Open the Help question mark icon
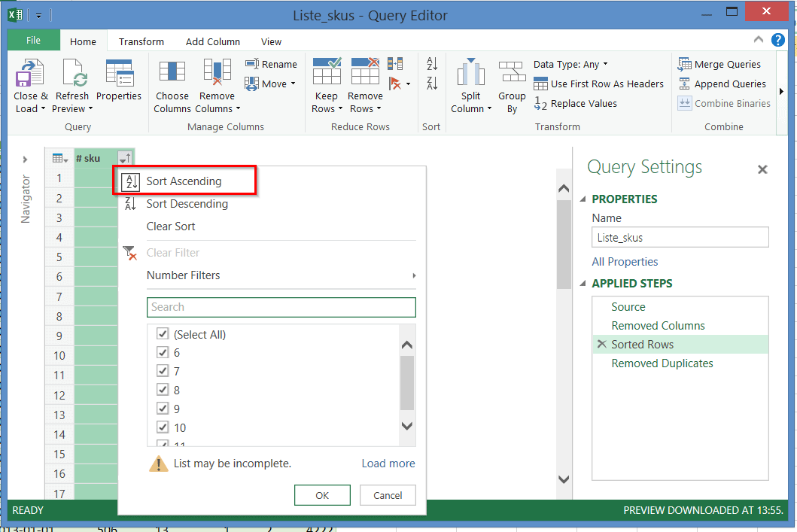This screenshot has width=797, height=532. pyautogui.click(x=777, y=40)
